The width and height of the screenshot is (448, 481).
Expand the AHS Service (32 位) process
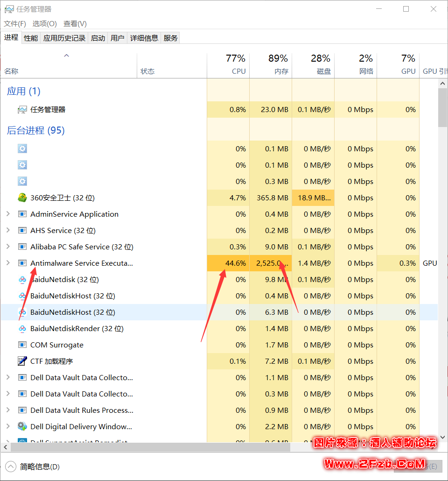(8, 230)
